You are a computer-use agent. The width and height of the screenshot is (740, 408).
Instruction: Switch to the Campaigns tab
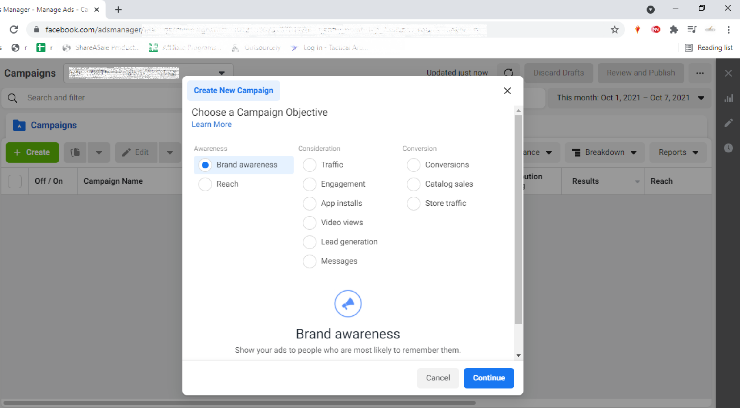[53, 125]
